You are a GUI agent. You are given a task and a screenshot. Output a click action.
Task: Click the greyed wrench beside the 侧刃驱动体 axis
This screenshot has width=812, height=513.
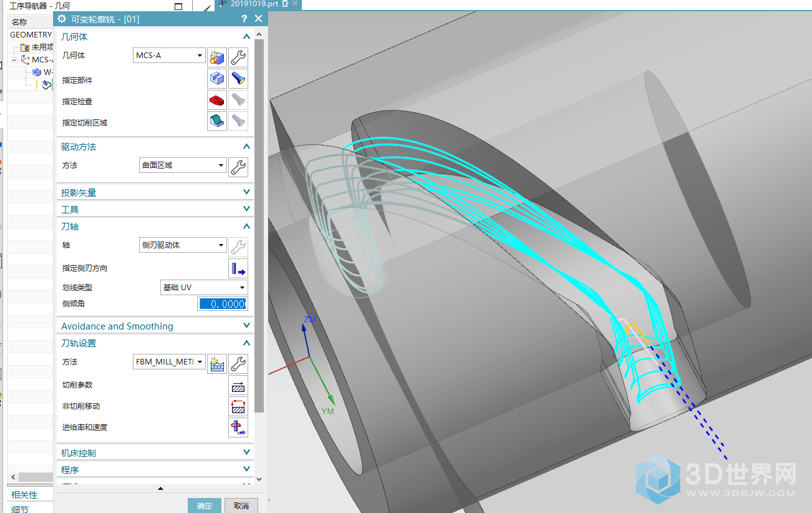click(238, 246)
